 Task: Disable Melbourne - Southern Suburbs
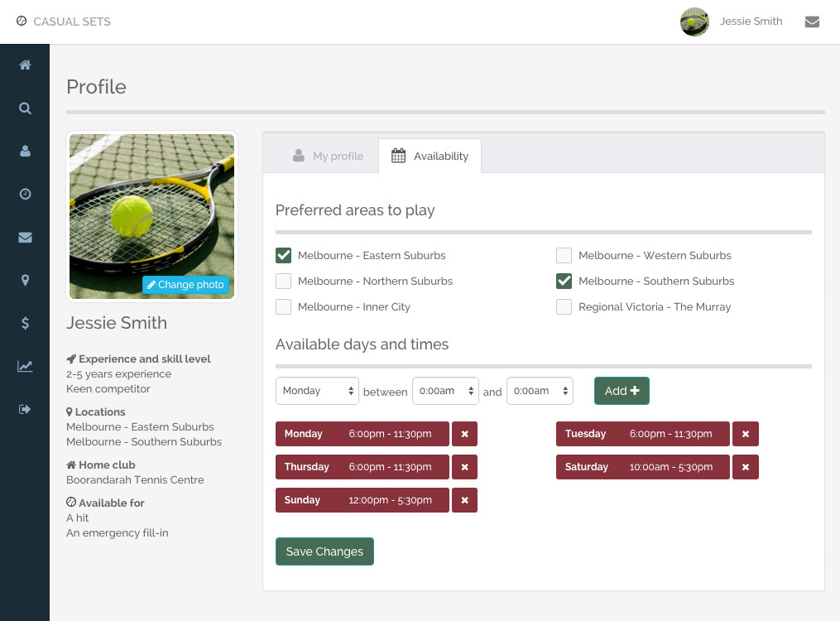(564, 281)
